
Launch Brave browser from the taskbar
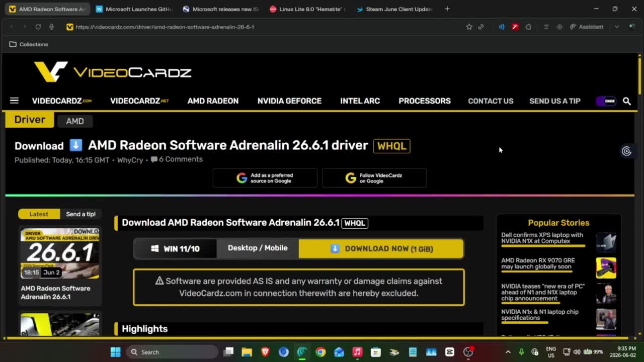click(x=265, y=352)
